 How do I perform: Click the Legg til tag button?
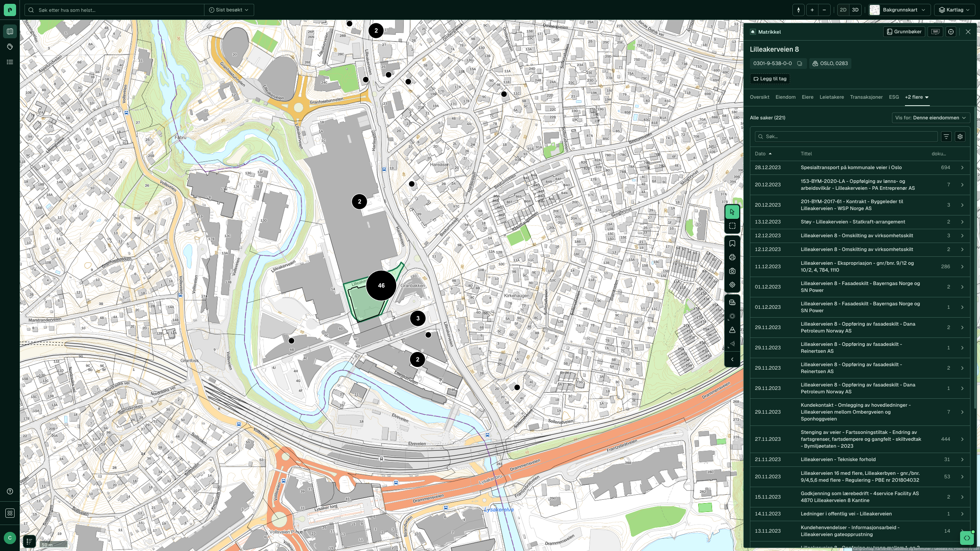(x=770, y=79)
